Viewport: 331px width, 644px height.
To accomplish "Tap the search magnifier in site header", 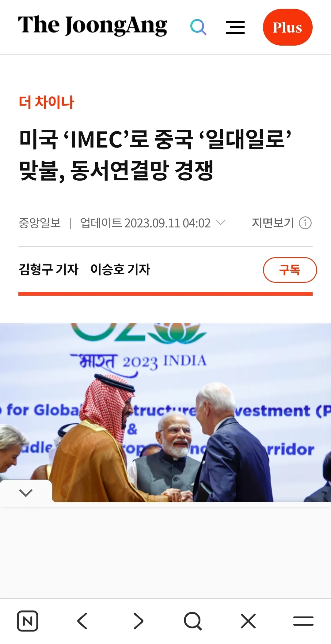I will (198, 27).
